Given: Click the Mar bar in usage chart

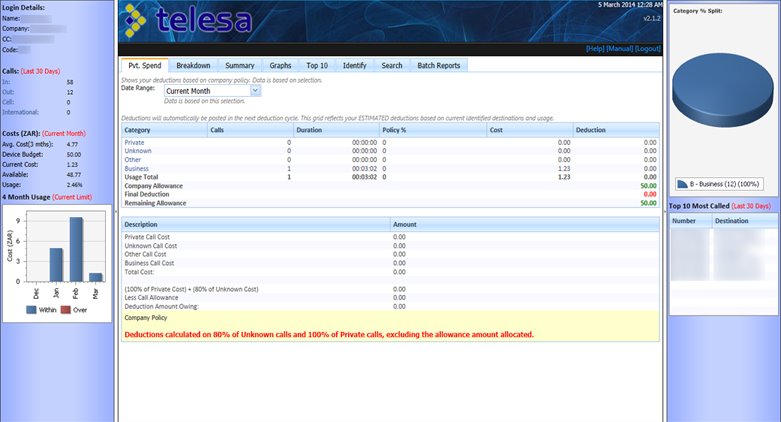Looking at the screenshot, I should [96, 277].
